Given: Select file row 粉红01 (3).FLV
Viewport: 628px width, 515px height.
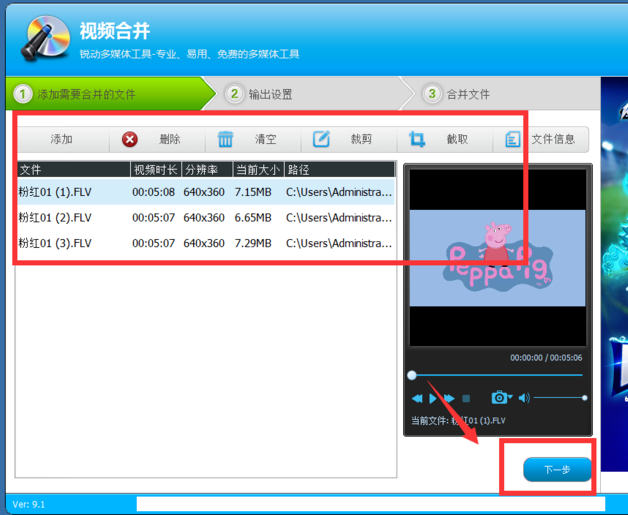Looking at the screenshot, I should point(206,243).
